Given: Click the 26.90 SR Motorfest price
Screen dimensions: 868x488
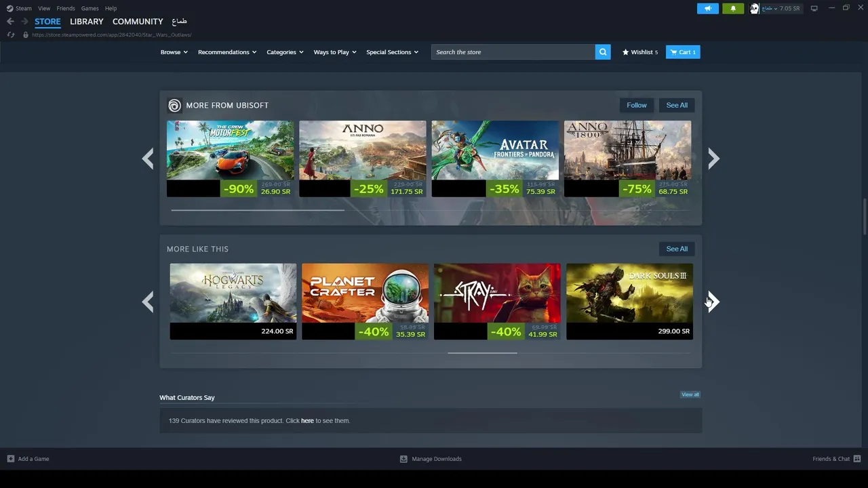Looking at the screenshot, I should (x=275, y=192).
